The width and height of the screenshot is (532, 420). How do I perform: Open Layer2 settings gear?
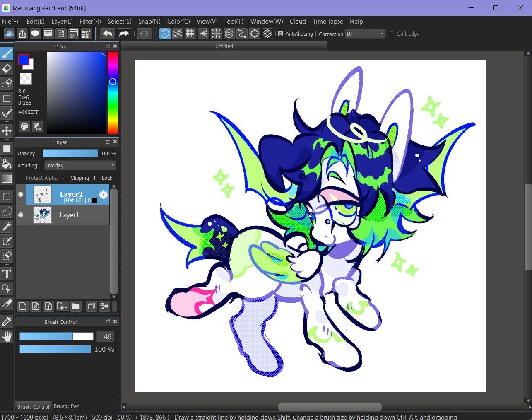pos(104,195)
